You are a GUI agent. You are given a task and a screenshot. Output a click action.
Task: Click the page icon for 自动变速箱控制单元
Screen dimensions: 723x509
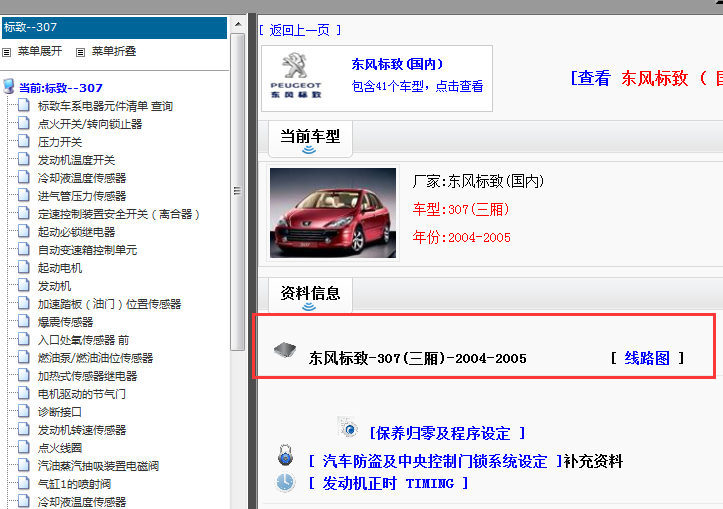24,249
